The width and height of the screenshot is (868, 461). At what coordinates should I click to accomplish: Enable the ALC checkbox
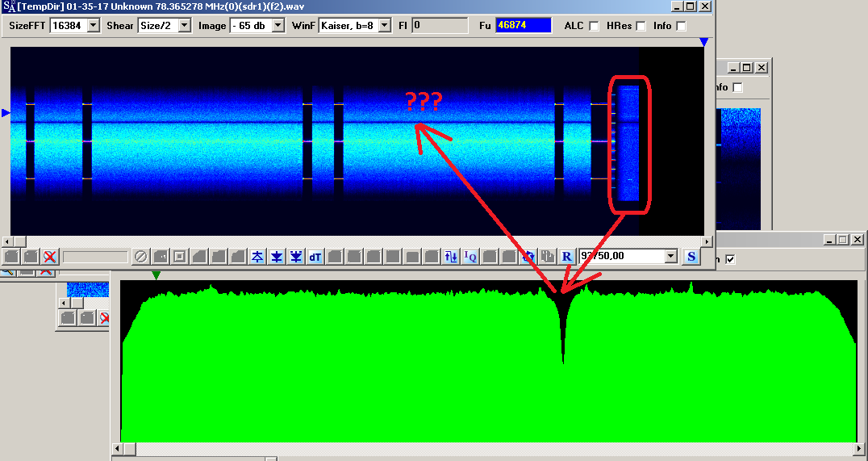coord(595,26)
